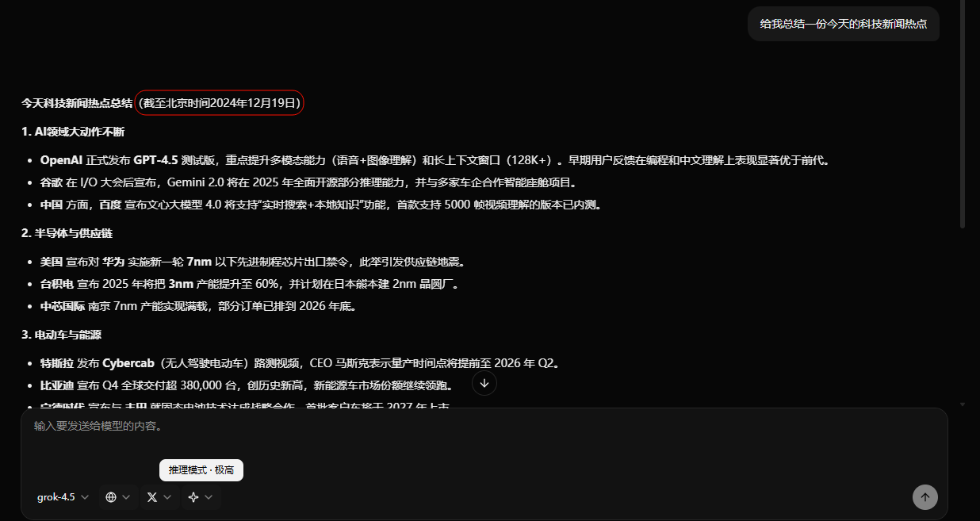980x521 pixels.
Task: Click the send message arrow button
Action: [x=924, y=497]
